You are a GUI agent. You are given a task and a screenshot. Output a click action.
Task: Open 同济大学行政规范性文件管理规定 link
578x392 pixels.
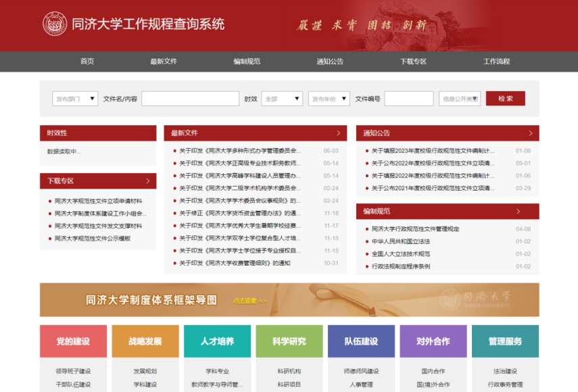pyautogui.click(x=415, y=230)
